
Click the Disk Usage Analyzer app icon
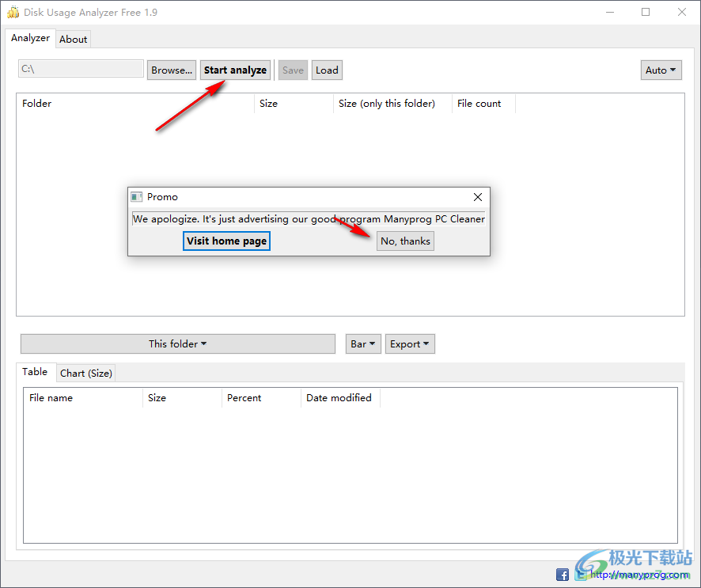(13, 12)
